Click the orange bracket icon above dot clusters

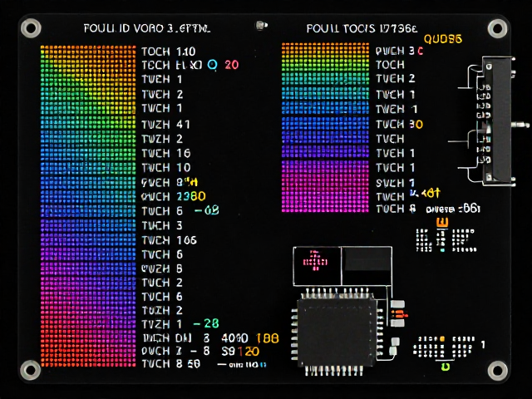coord(441,223)
